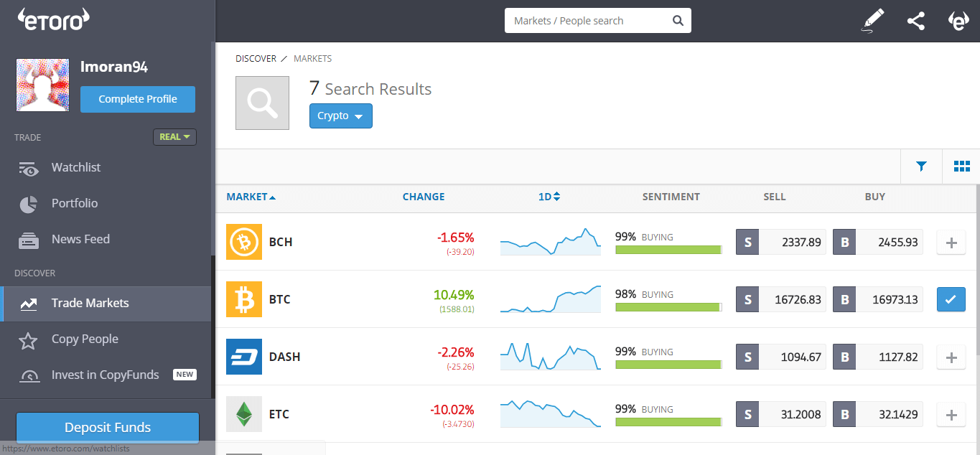Click the CopyFunds icon in sidebar
The image size is (980, 455).
29,376
